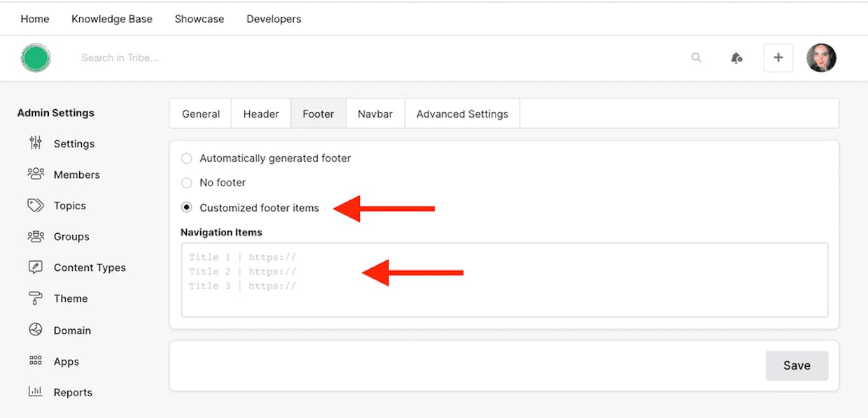Open Developers in top menu
This screenshot has height=418, width=868.
point(274,19)
